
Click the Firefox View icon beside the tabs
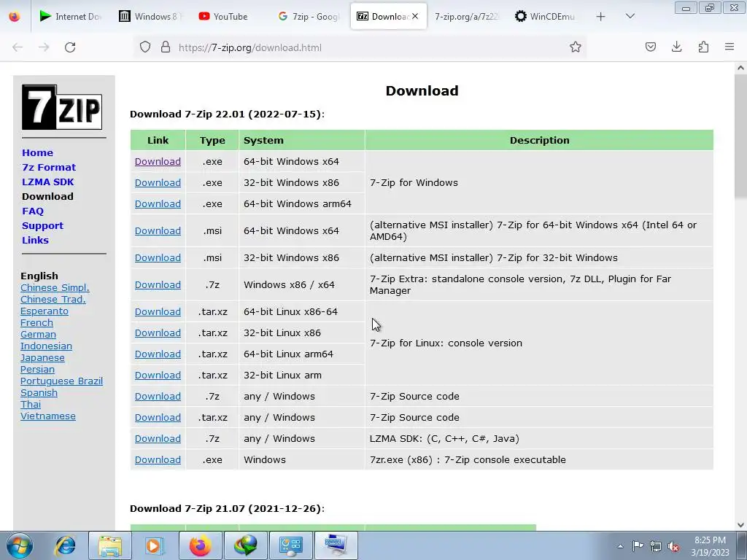click(x=15, y=16)
